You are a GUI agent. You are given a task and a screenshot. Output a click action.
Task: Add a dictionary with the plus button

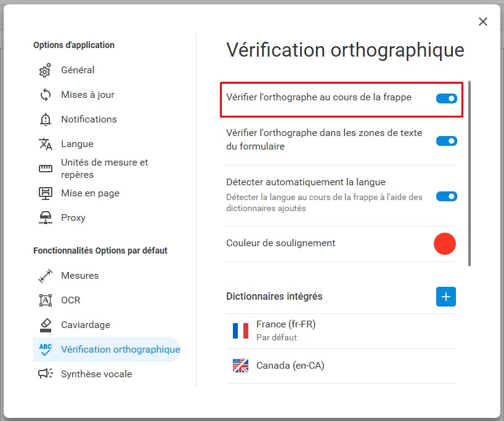(x=446, y=297)
